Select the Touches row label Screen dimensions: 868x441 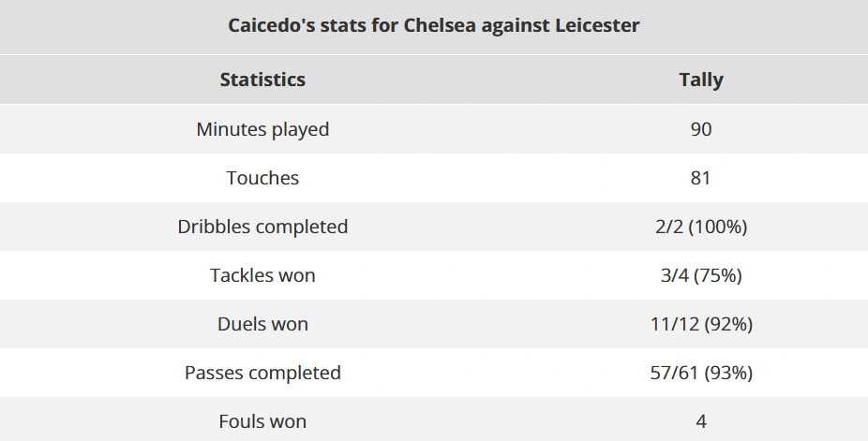262,178
